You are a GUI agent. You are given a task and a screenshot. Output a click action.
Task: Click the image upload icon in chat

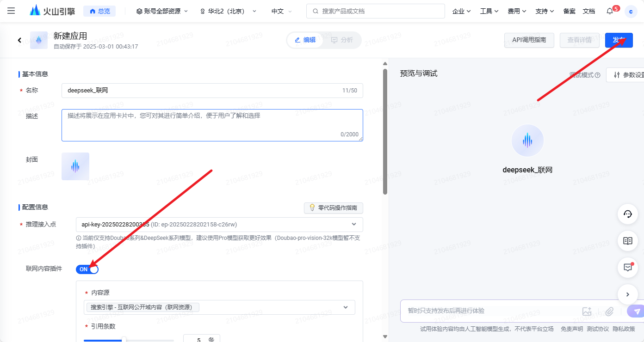[587, 311]
